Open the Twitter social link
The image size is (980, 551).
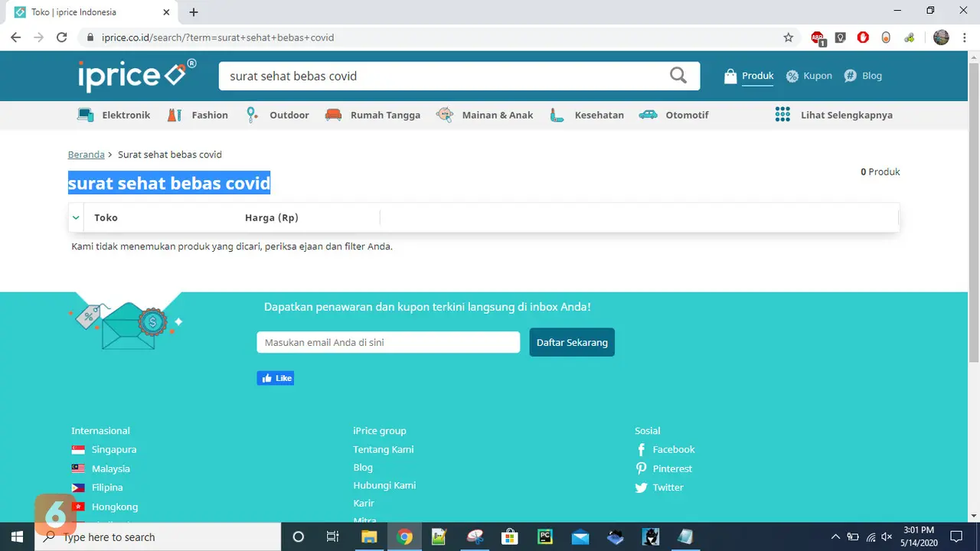tap(659, 487)
